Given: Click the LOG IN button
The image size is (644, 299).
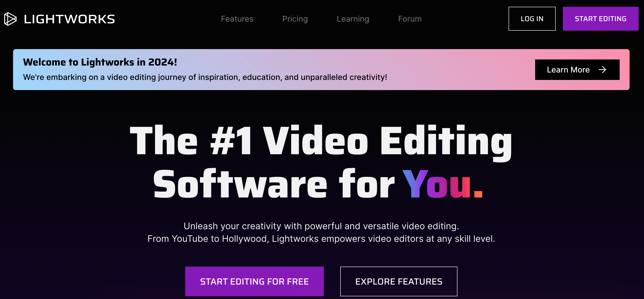Looking at the screenshot, I should point(532,18).
